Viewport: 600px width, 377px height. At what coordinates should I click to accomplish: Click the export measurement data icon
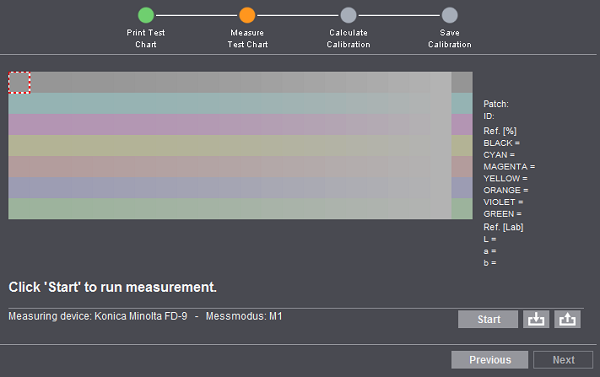tap(567, 319)
